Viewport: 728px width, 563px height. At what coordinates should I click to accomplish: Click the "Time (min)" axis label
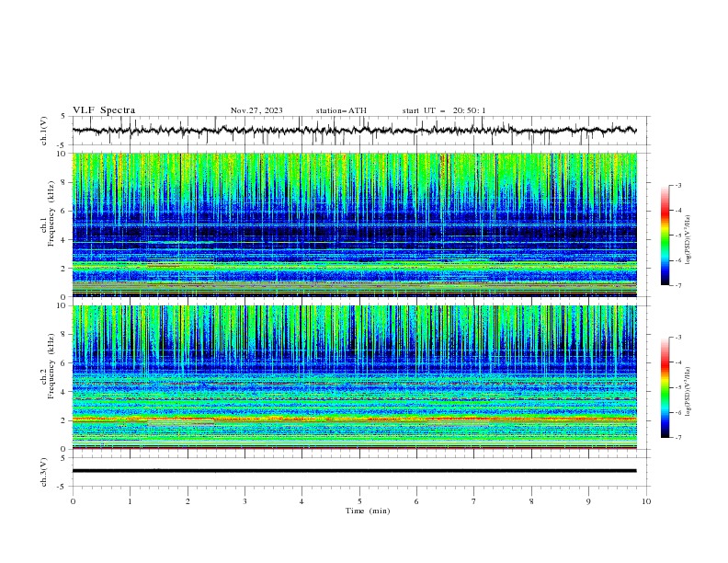click(368, 511)
